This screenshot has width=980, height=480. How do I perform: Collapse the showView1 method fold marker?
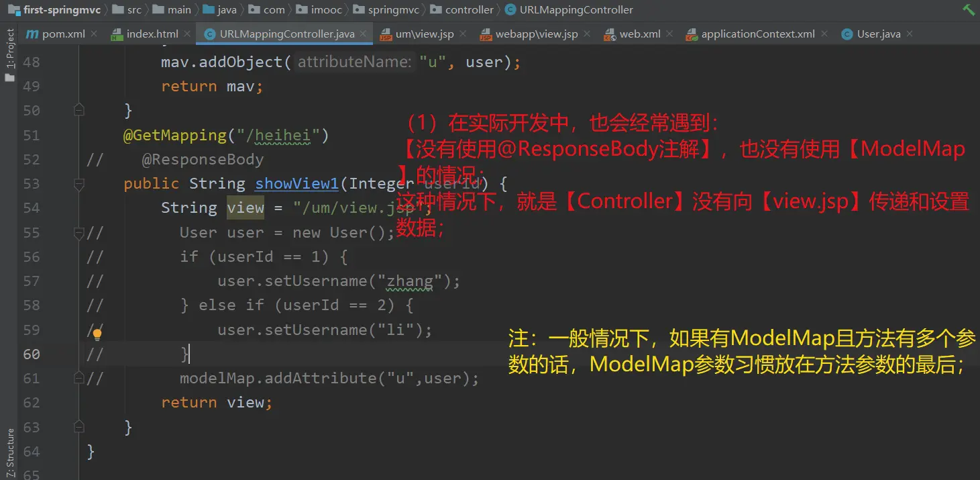(79, 183)
